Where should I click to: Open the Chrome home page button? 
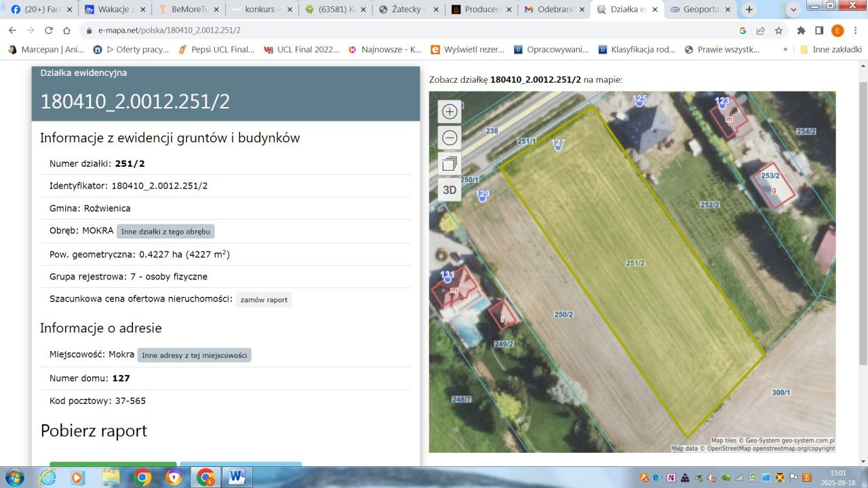click(x=66, y=30)
